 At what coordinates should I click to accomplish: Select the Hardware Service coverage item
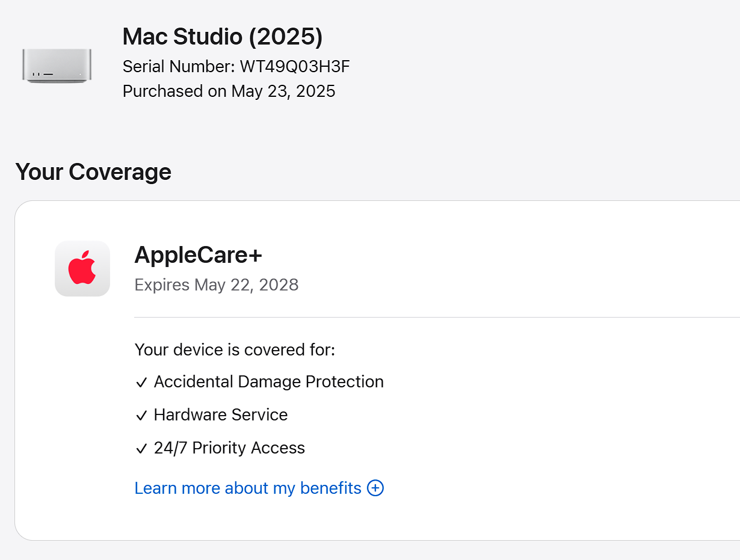pos(221,415)
